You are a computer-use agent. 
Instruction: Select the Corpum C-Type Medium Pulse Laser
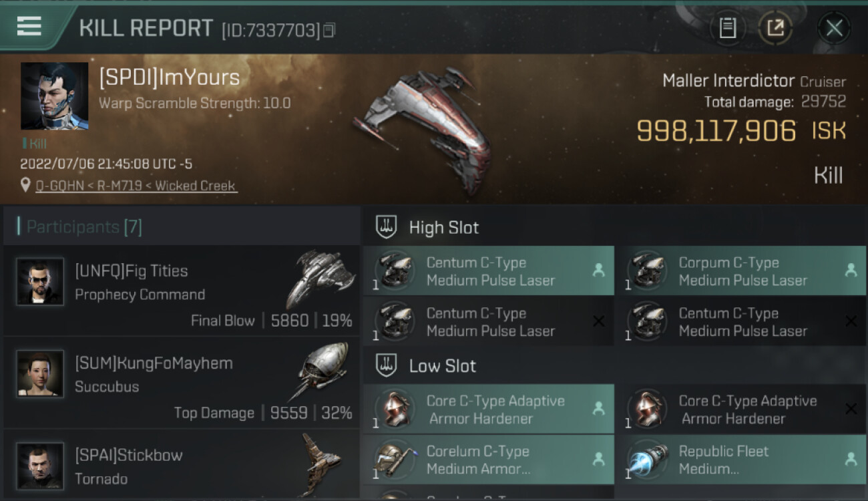coord(740,271)
